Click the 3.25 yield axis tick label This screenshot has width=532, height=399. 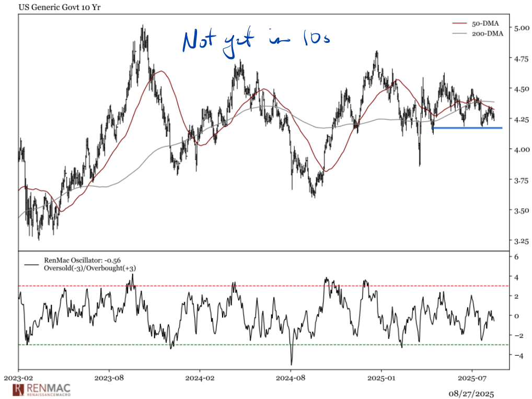[x=521, y=241]
